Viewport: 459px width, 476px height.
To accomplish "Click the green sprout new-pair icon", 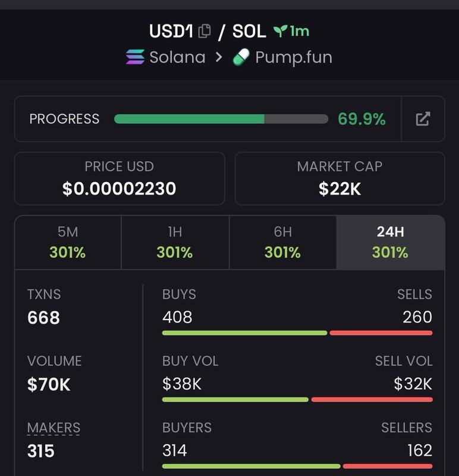I will [280, 31].
